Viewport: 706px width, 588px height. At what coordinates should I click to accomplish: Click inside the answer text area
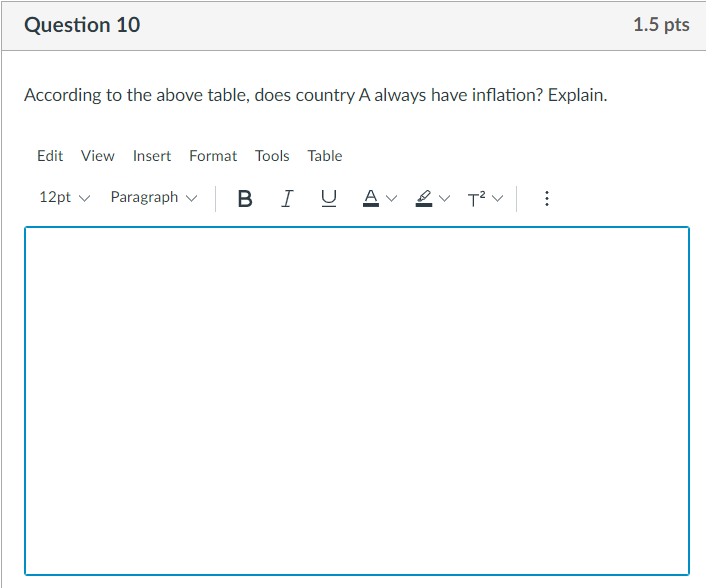357,401
